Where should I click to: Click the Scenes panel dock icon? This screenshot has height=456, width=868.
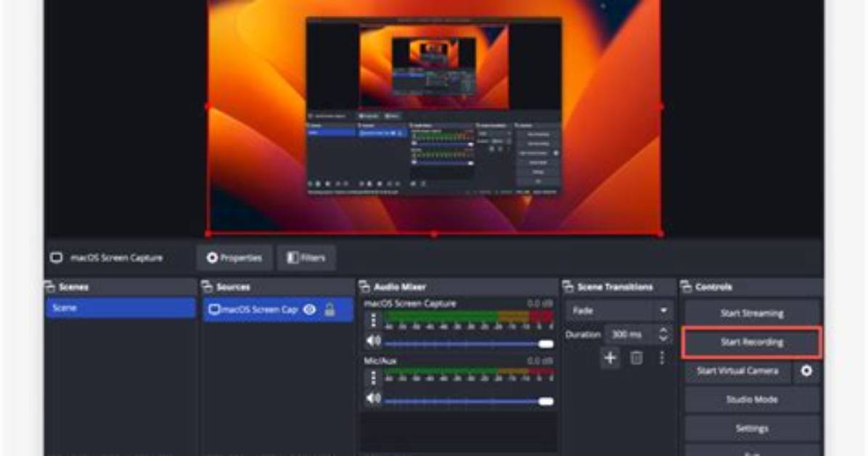click(50, 287)
